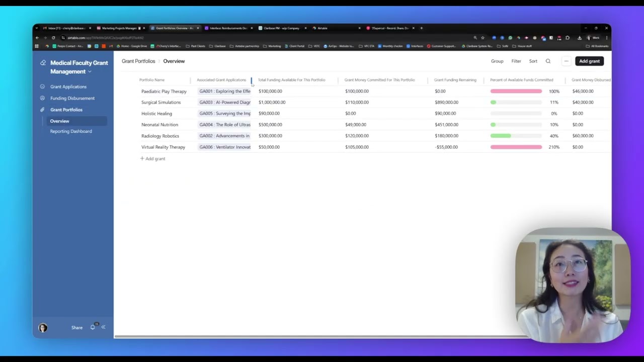644x362 pixels.
Task: Open the Filter options
Action: pyautogui.click(x=516, y=61)
